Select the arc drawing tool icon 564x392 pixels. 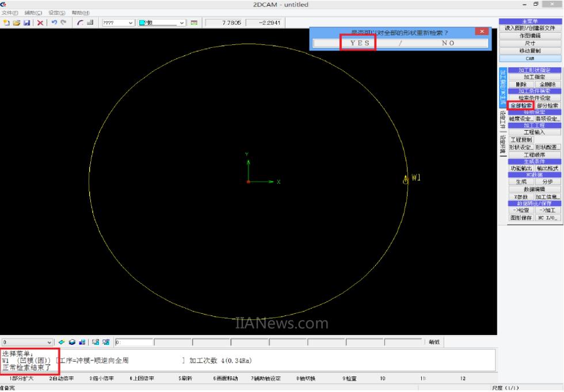(81, 22)
